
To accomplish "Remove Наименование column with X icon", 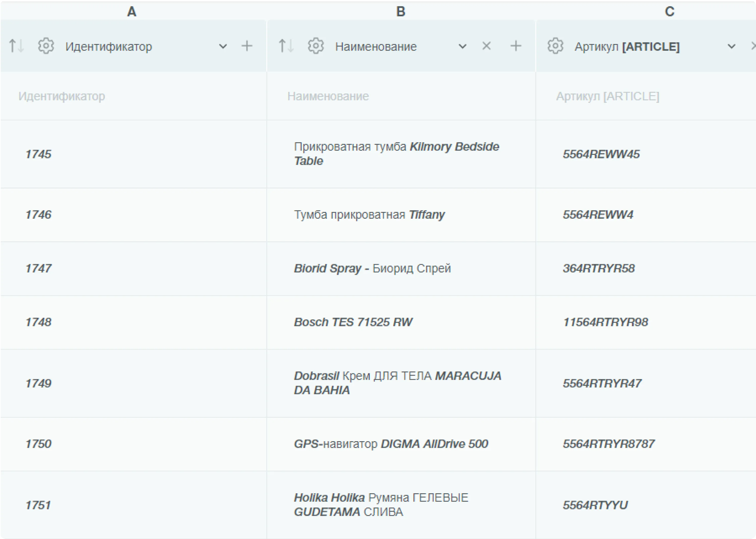I will [x=486, y=46].
